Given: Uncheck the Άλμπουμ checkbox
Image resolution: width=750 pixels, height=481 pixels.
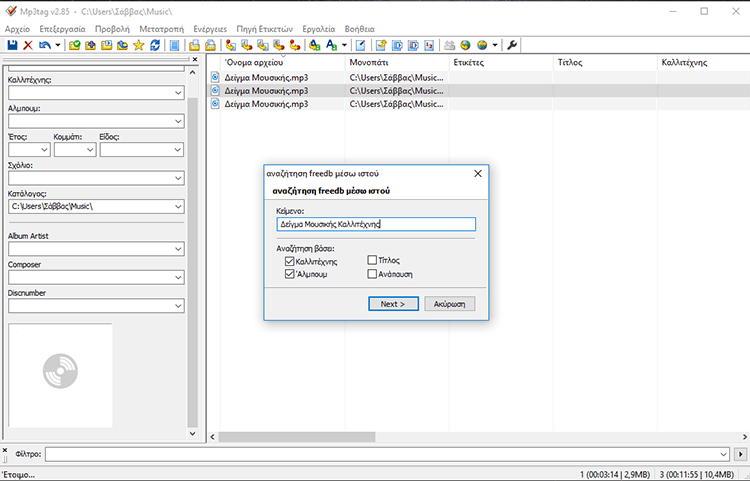Looking at the screenshot, I should pos(289,274).
